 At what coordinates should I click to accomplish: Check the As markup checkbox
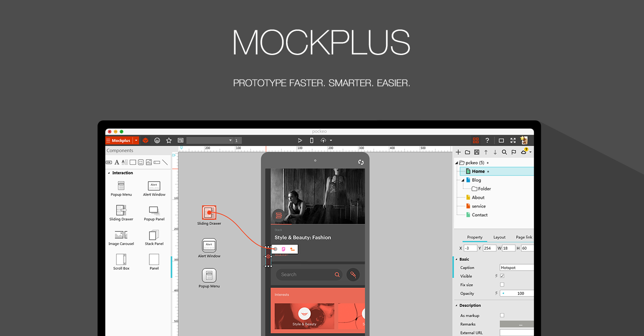pos(502,315)
